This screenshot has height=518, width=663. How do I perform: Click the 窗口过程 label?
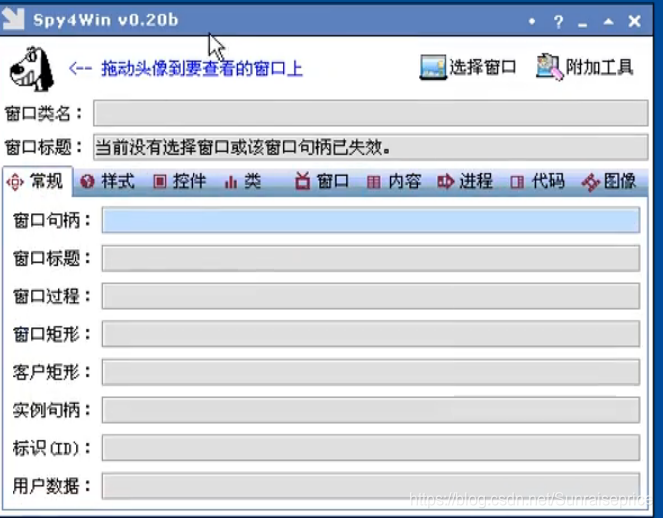click(x=52, y=296)
